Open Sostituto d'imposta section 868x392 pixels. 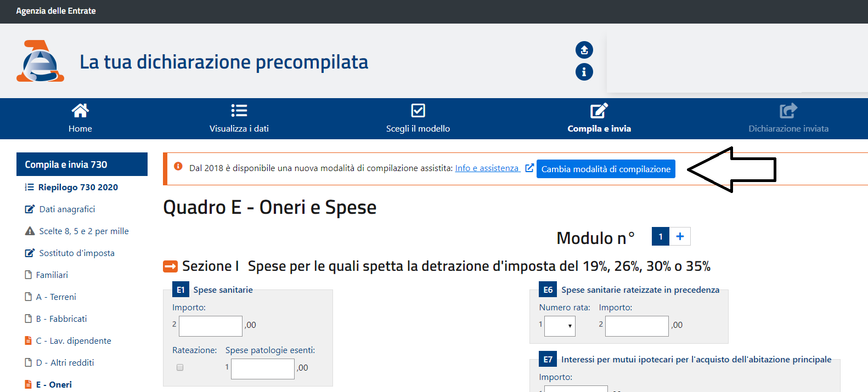point(77,253)
